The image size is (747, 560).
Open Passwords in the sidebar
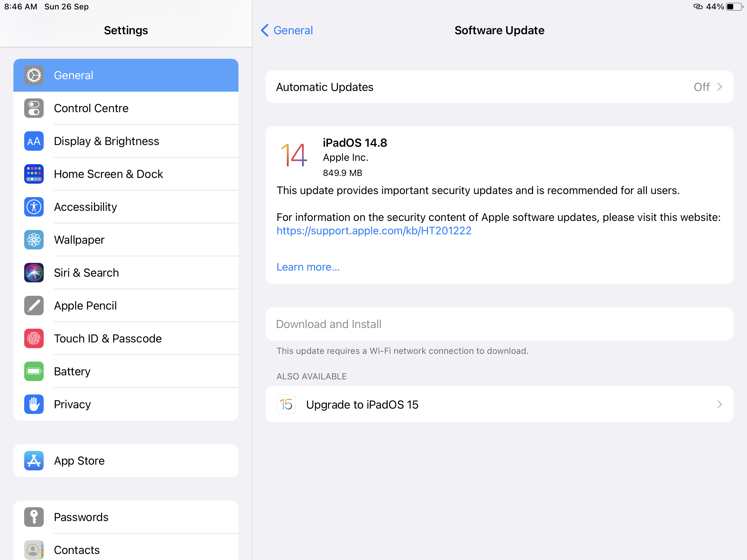pos(81,517)
